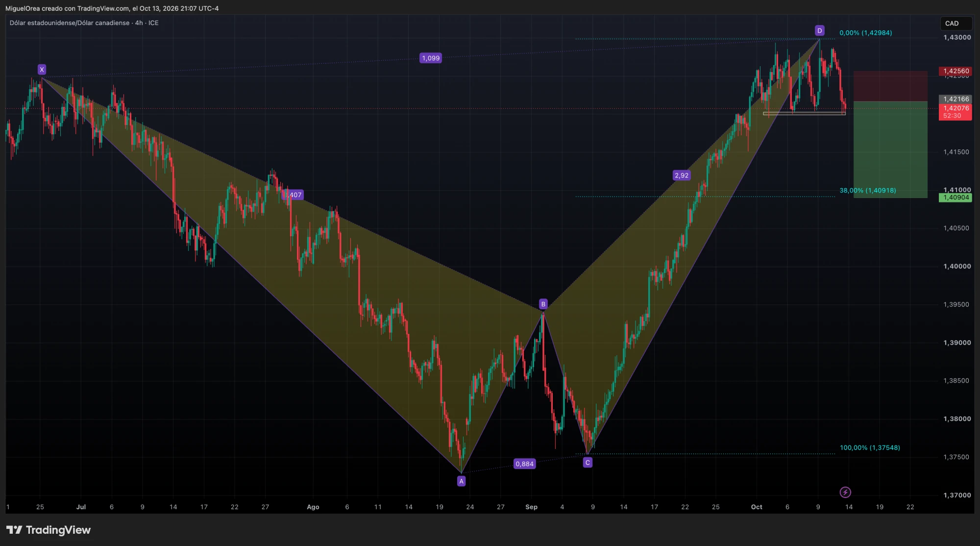Click the red stop-loss zone of the short position
Screen dimensions: 980x546
[890, 86]
